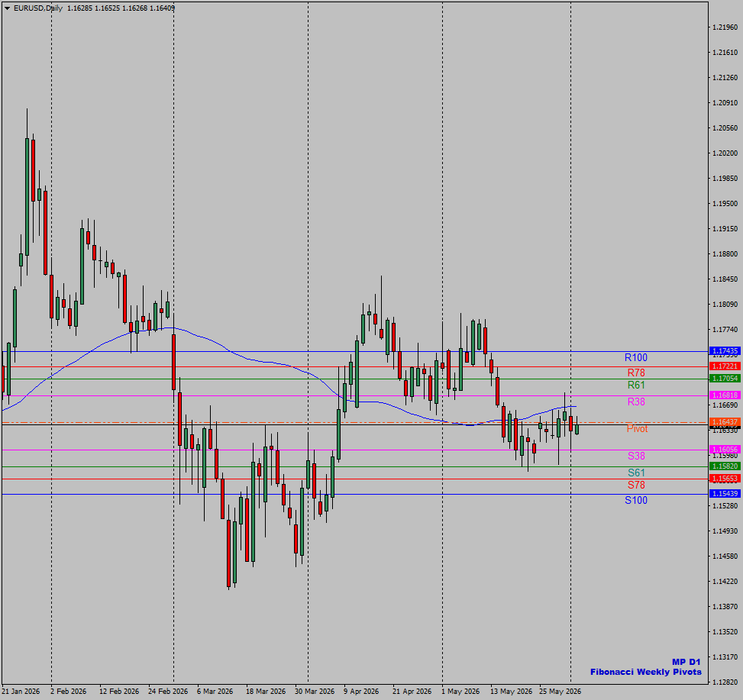Select the S61 support label
This screenshot has height=700, width=743.
[636, 473]
